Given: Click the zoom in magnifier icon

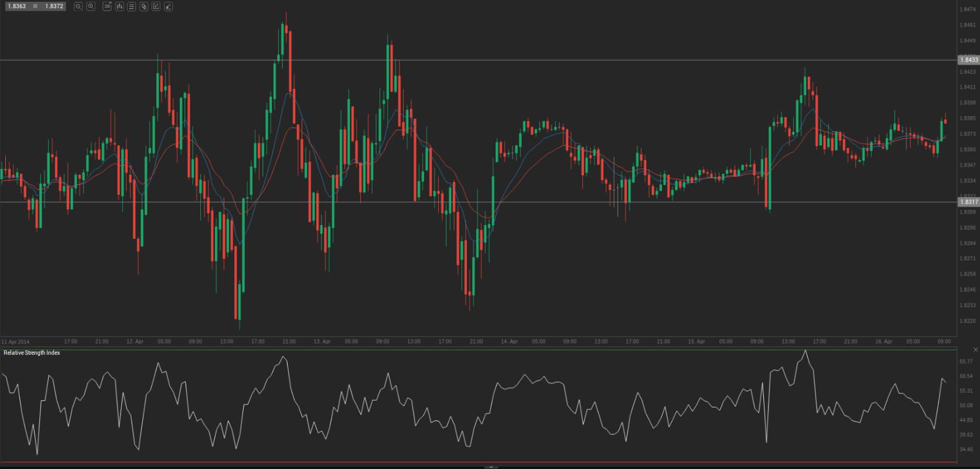Looking at the screenshot, I should tap(91, 6).
